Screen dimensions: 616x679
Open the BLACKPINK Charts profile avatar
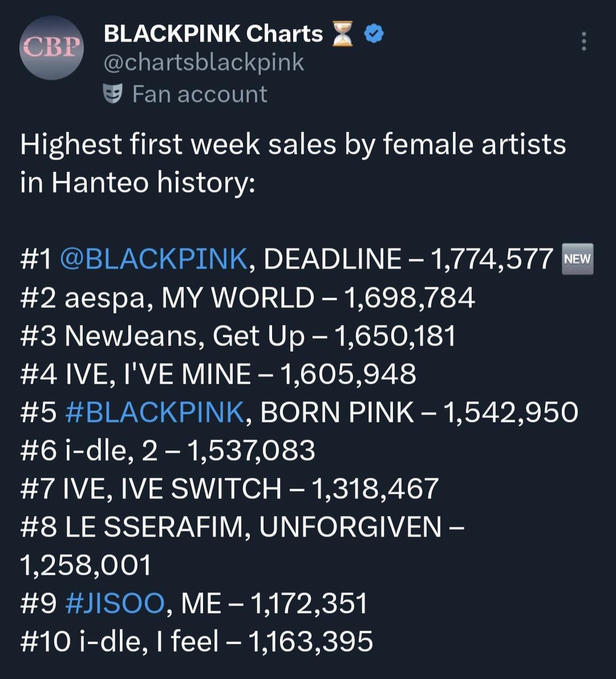(51, 48)
